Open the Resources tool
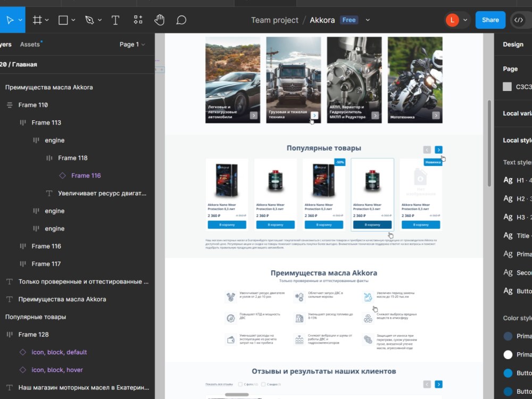This screenshot has width=532, height=399. pos(138,20)
